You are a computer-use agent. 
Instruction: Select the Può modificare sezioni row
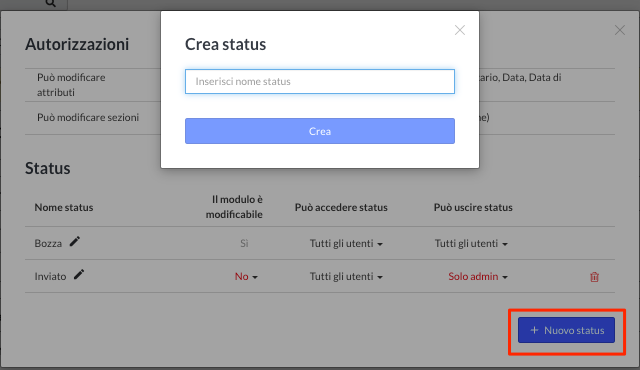coord(320,118)
